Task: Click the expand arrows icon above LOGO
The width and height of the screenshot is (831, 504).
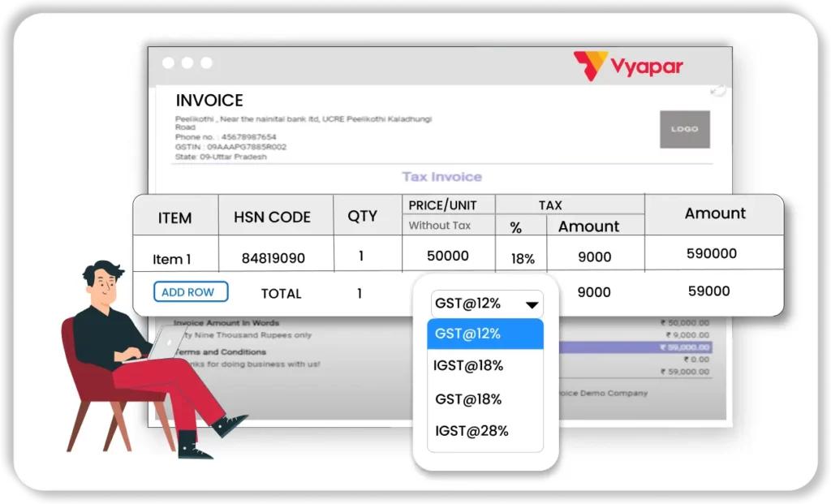Action: 717,91
